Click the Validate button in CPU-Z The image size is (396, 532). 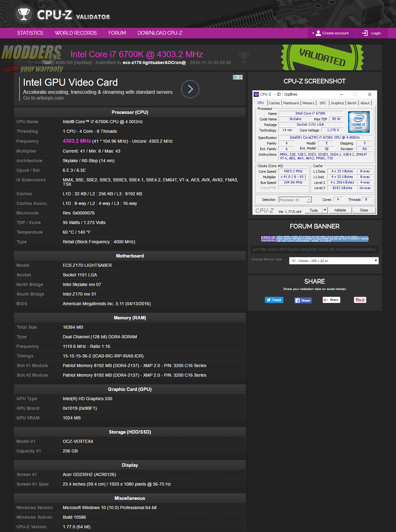click(x=340, y=210)
